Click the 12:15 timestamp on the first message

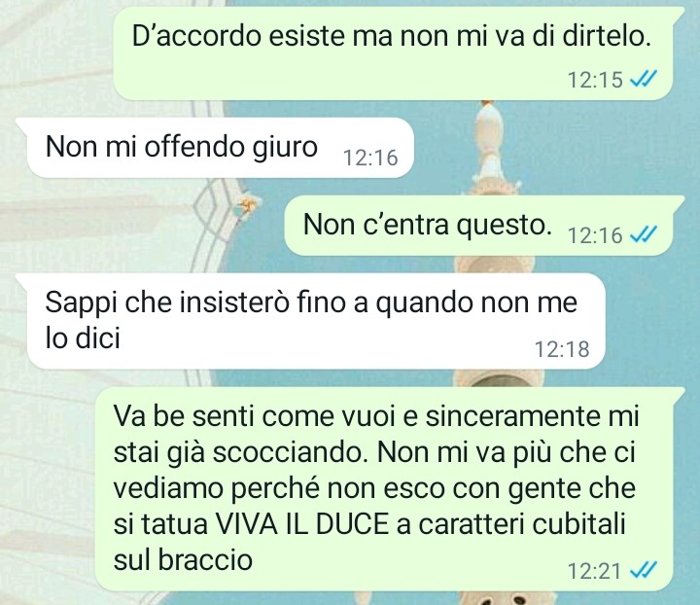(x=595, y=81)
